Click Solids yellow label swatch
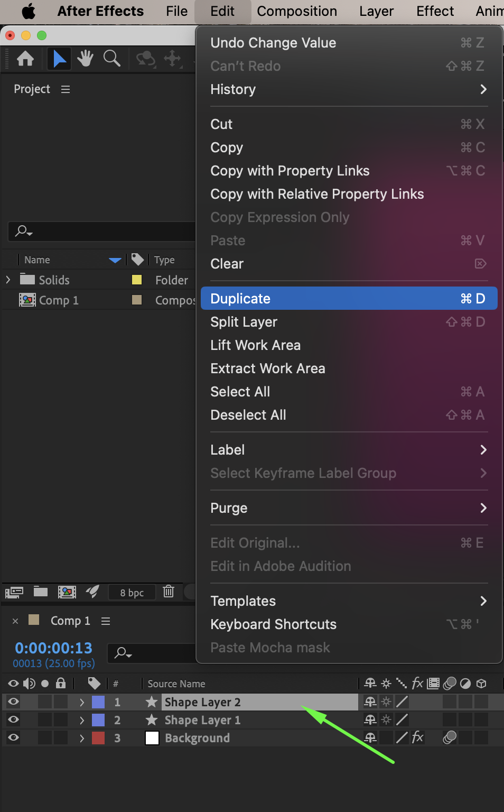 click(137, 280)
